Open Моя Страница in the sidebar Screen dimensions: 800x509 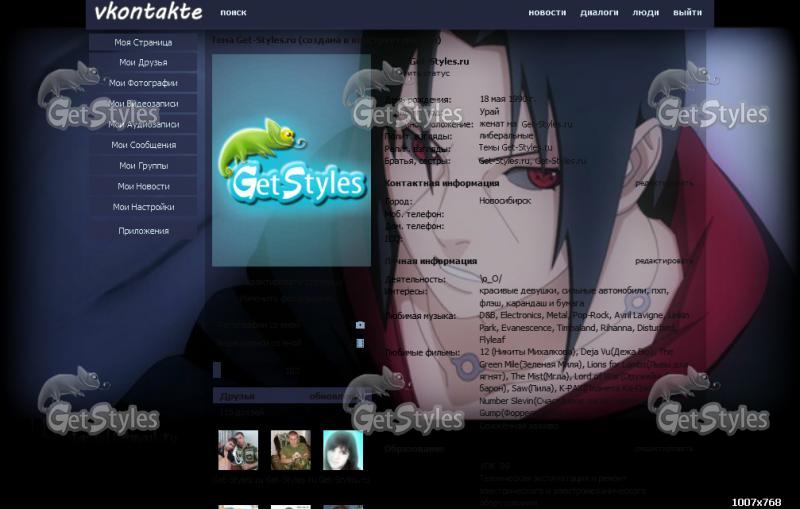point(143,42)
